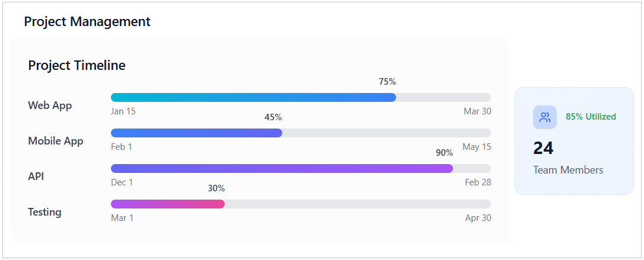Screen dimensions: 644x260
Task: Click the Web App progress bar
Action: coord(301,98)
